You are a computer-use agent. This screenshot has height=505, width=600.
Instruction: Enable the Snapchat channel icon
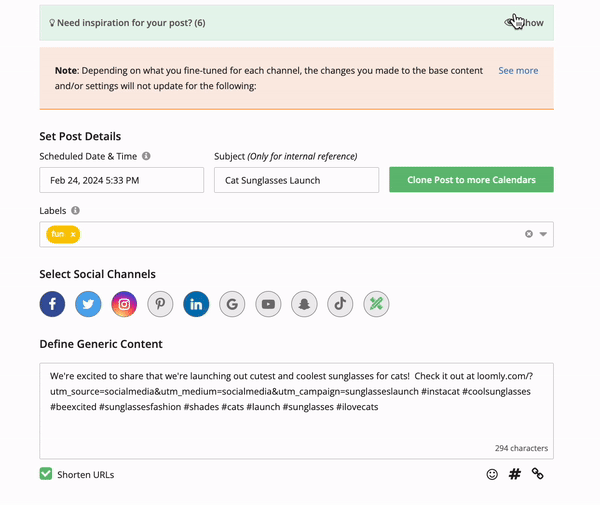(304, 305)
